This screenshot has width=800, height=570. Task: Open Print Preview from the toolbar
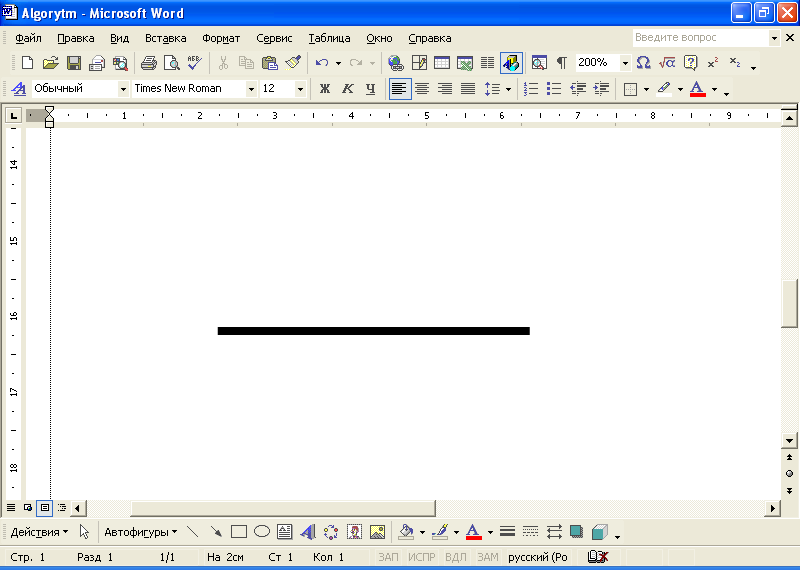tap(172, 63)
